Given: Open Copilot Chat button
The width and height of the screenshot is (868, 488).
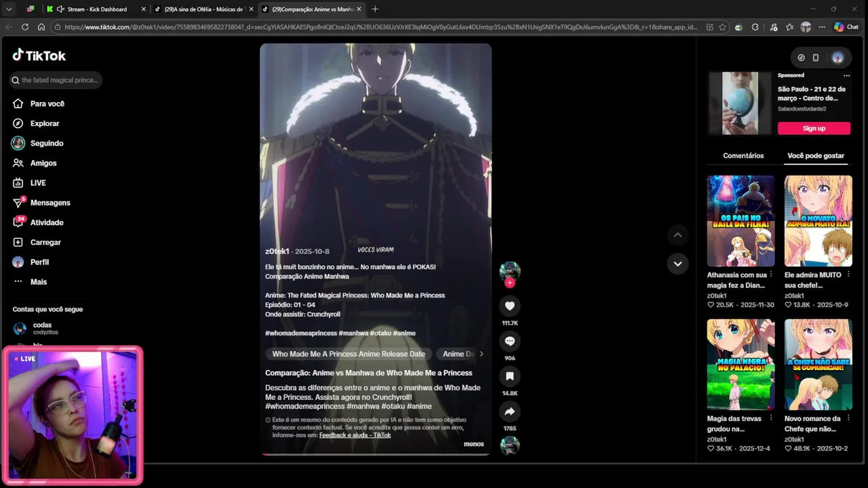Looking at the screenshot, I should (x=846, y=27).
